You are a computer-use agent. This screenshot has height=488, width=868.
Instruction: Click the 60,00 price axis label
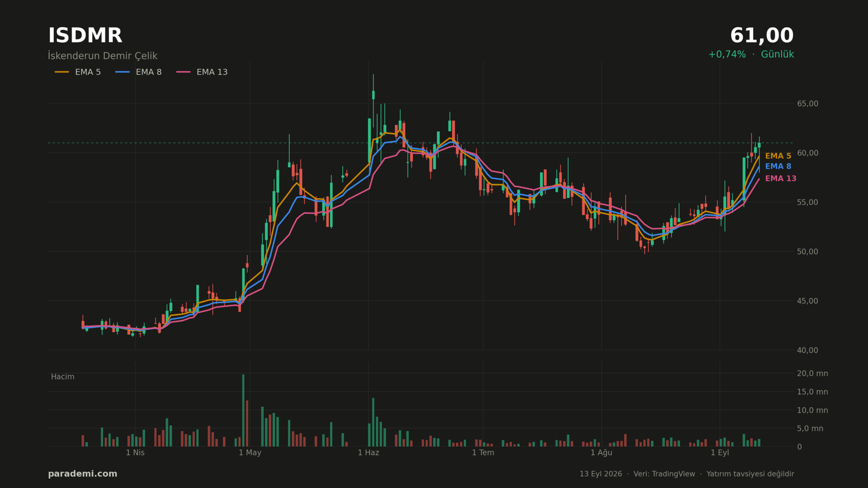coord(807,153)
